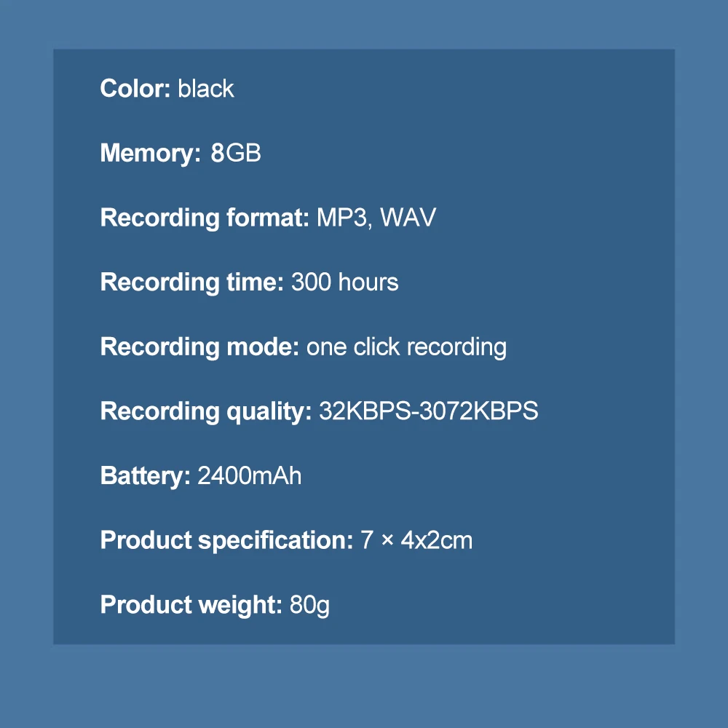Image resolution: width=728 pixels, height=728 pixels.
Task: Click the "Recording time:" label
Action: tap(192, 282)
